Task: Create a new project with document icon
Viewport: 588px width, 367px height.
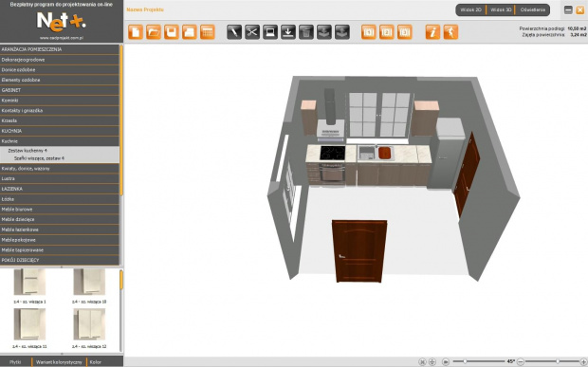Action: pos(136,32)
